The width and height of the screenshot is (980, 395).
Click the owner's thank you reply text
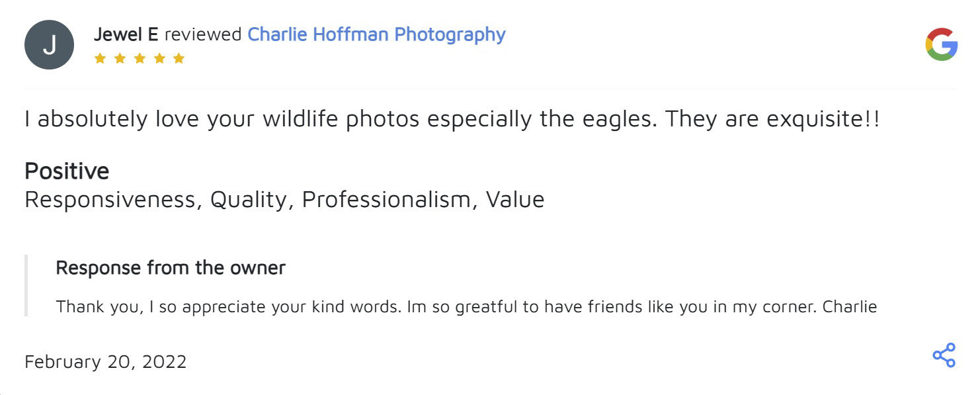coord(466,307)
